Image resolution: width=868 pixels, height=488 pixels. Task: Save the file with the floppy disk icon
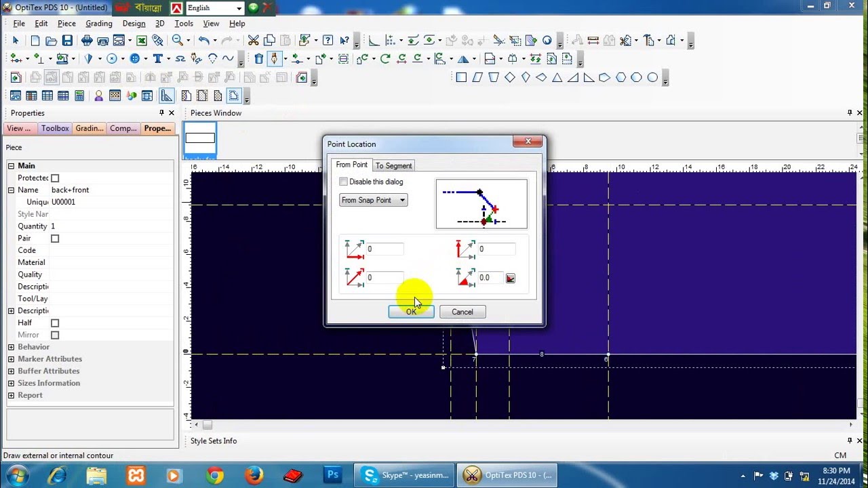[66, 41]
